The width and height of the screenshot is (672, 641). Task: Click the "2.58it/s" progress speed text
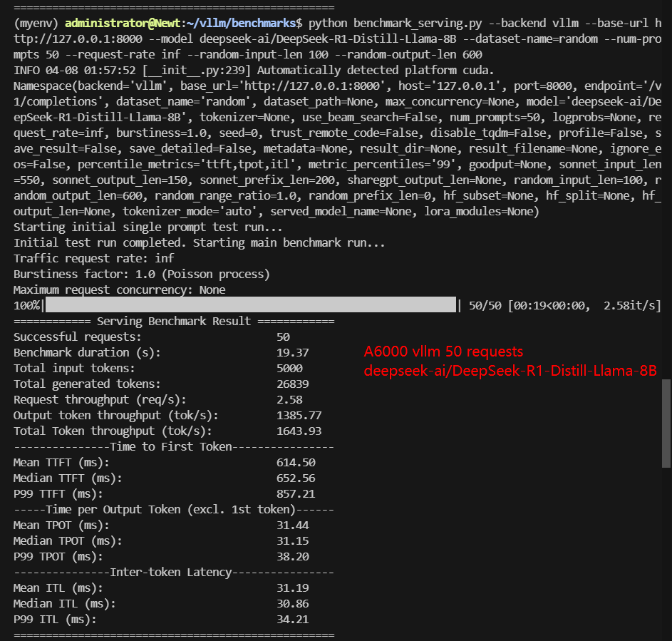click(629, 305)
